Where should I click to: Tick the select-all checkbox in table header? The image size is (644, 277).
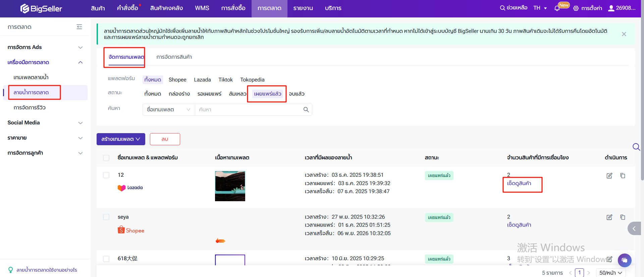pos(106,158)
